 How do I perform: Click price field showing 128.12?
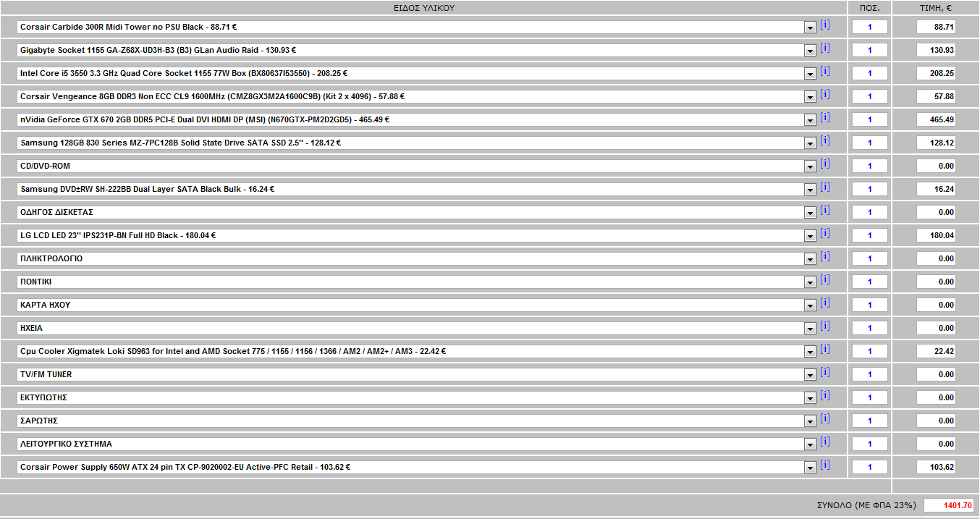pos(936,143)
